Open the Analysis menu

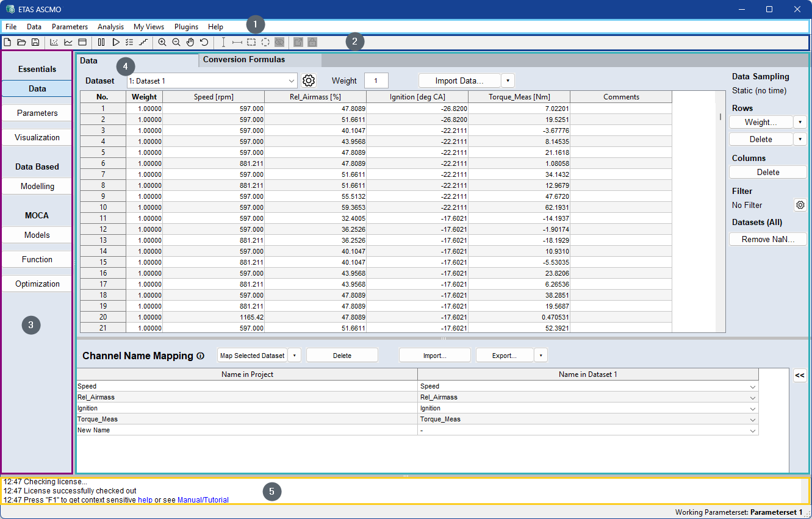coord(110,27)
